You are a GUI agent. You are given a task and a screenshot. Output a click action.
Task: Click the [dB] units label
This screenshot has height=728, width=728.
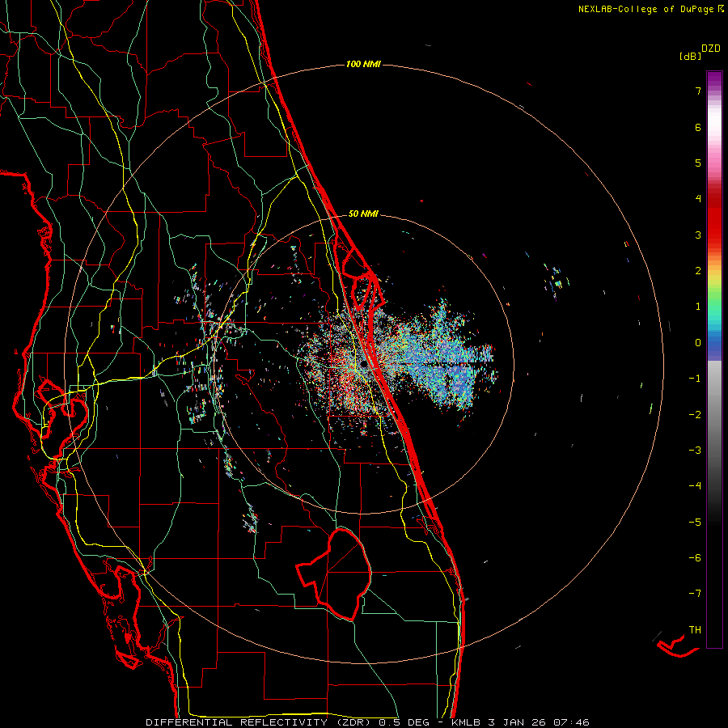690,56
